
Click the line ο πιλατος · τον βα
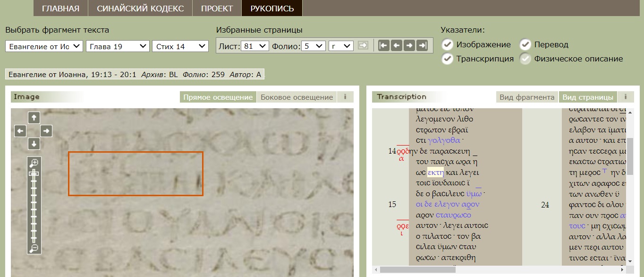point(449,236)
